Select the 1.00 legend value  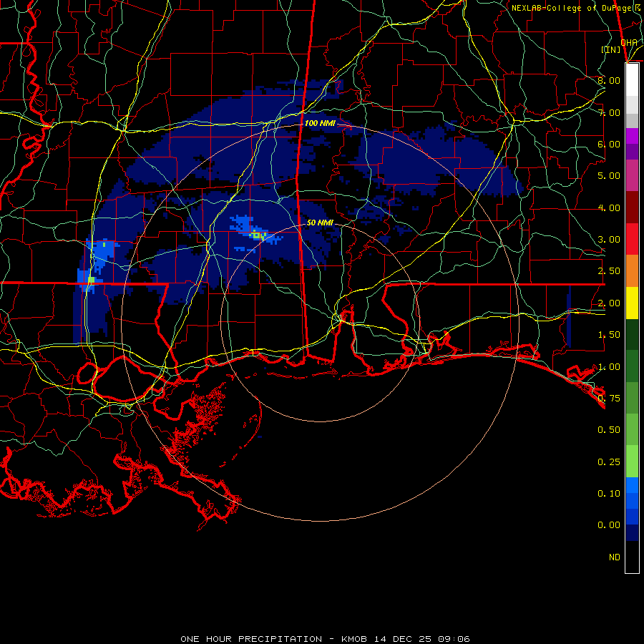tap(609, 367)
